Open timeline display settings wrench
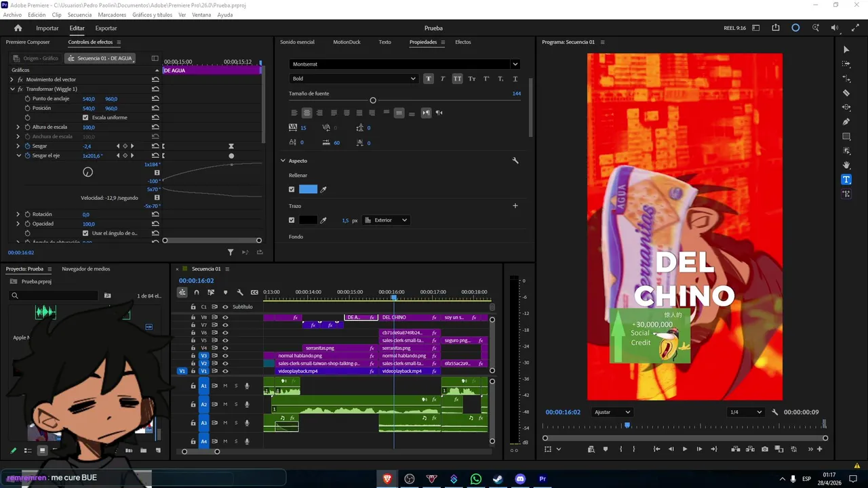 tap(240, 292)
